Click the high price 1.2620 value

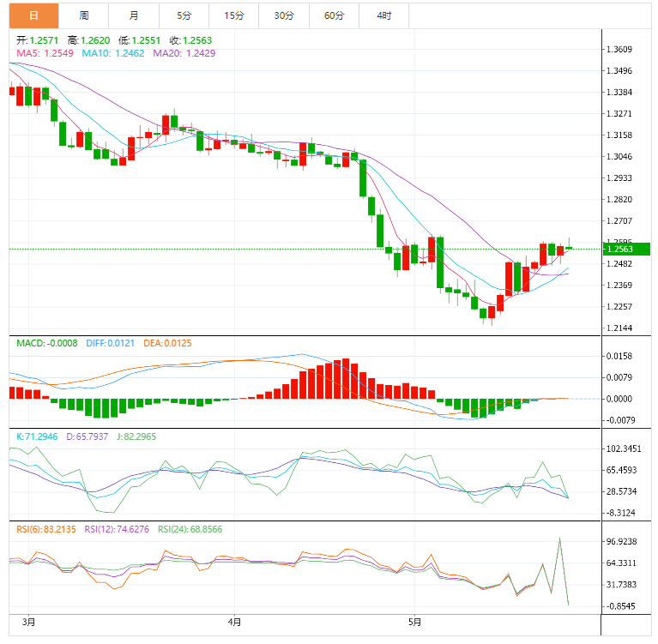pyautogui.click(x=95, y=40)
